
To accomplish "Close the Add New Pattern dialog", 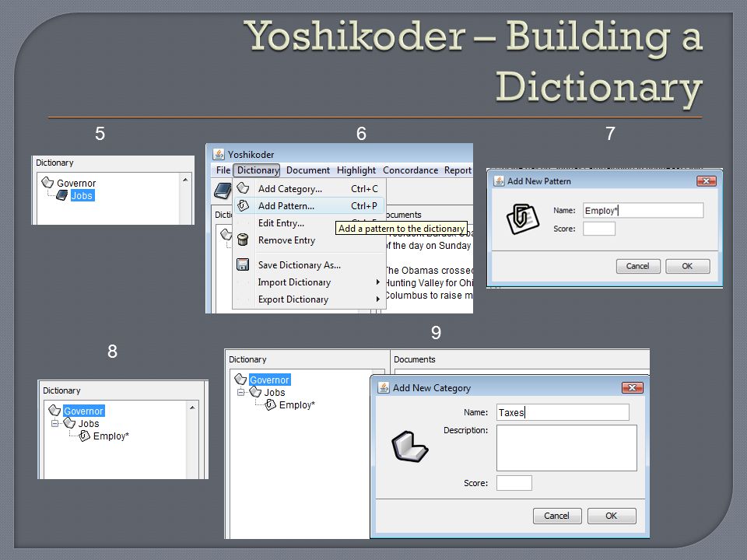I will pos(707,181).
